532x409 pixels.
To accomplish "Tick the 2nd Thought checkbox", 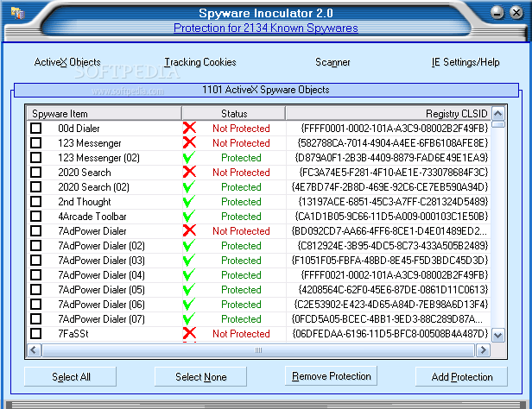I will point(36,201).
